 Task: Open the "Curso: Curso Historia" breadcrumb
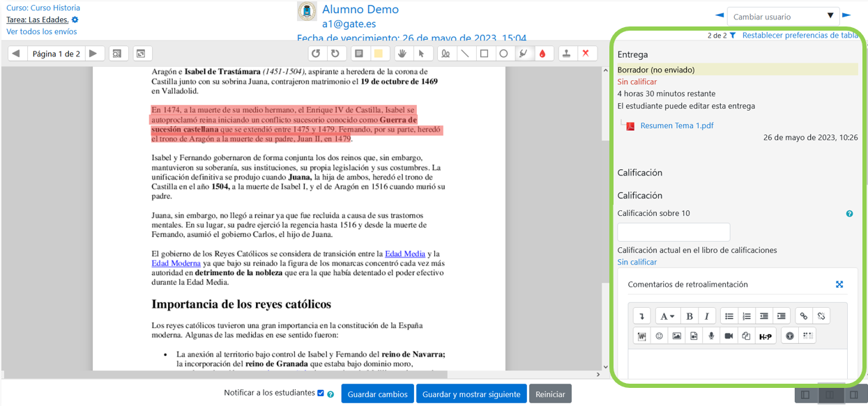(44, 7)
